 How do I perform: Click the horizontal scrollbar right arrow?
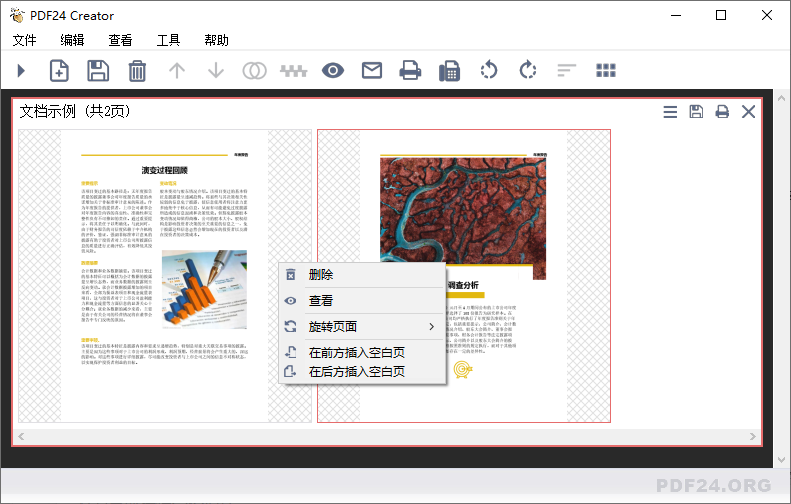point(752,436)
